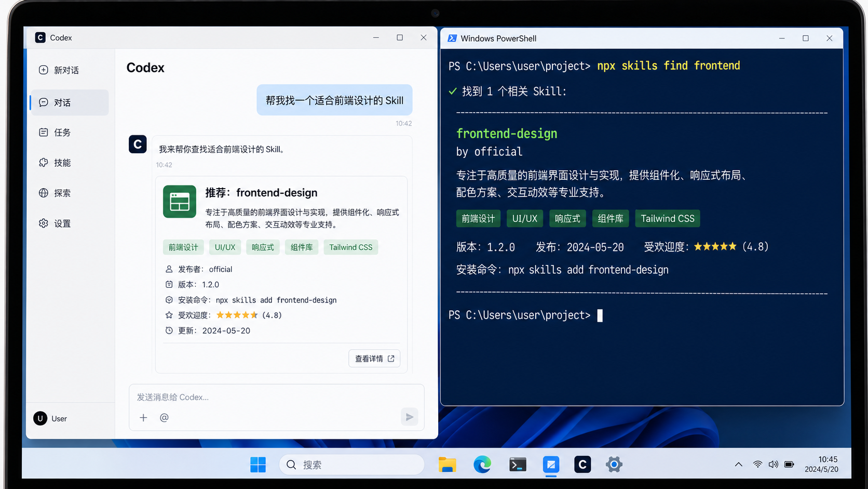Image resolution: width=868 pixels, height=489 pixels.
Task: Click the 响应式 tag in Codex card
Action: pyautogui.click(x=263, y=247)
